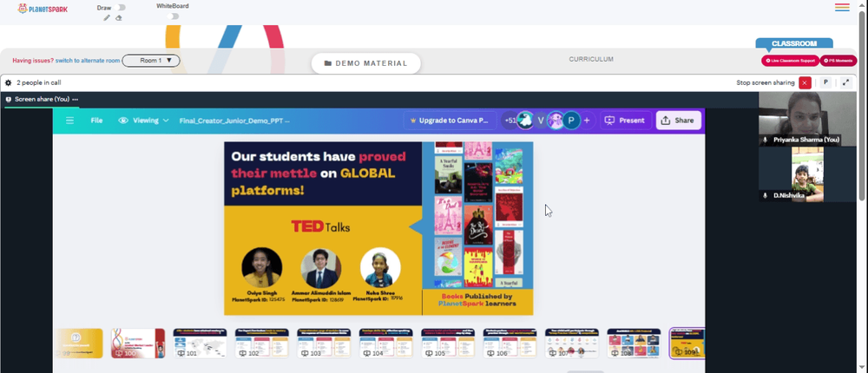Open the hamburger menu at top right
Screen dimensions: 868x373
click(842, 8)
